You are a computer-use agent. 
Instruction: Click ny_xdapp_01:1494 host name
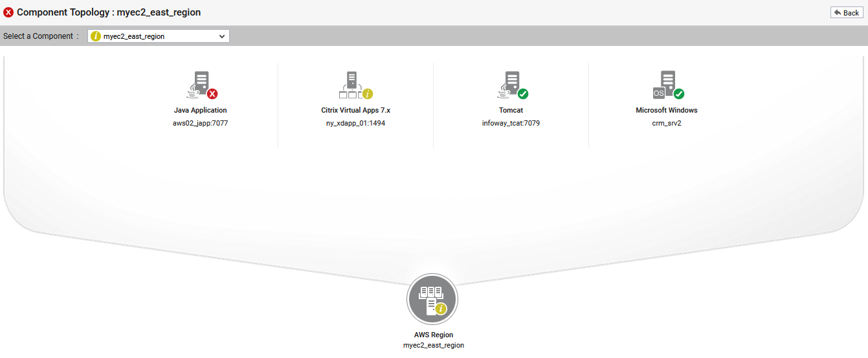coord(356,123)
